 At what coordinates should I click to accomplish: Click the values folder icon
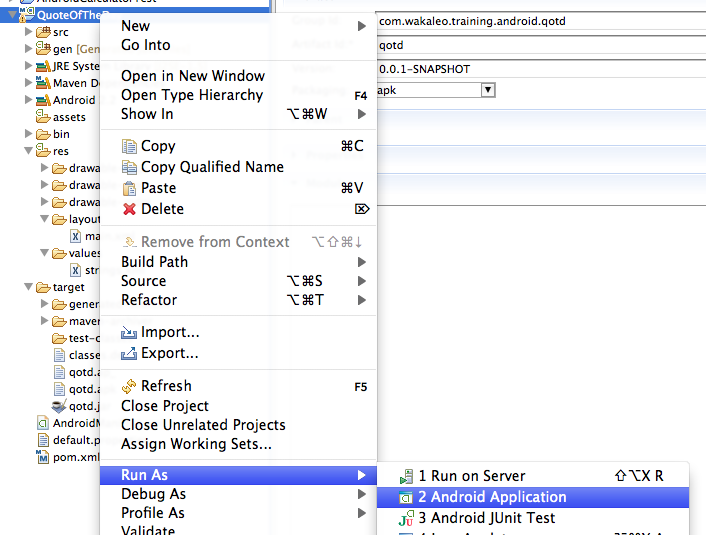pyautogui.click(x=59, y=254)
